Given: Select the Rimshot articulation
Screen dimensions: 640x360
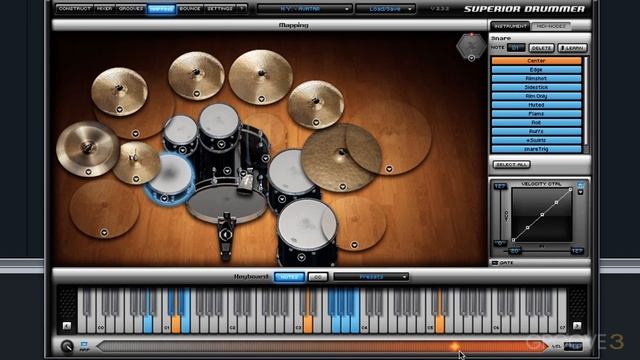Looking at the screenshot, I should point(536,78).
